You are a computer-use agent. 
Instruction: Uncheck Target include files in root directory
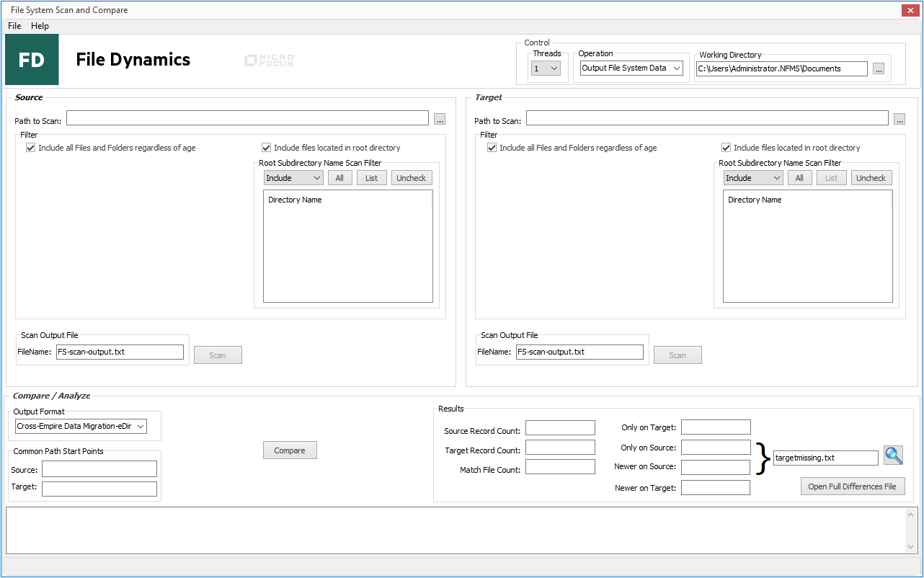[727, 148]
